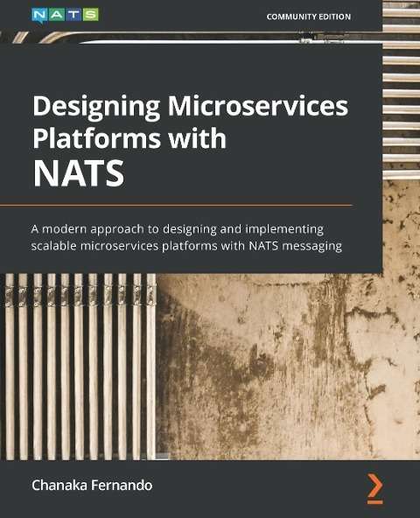The image size is (420, 518).
Task: Click the orange Packt logo at the bottom
Action: click(375, 489)
